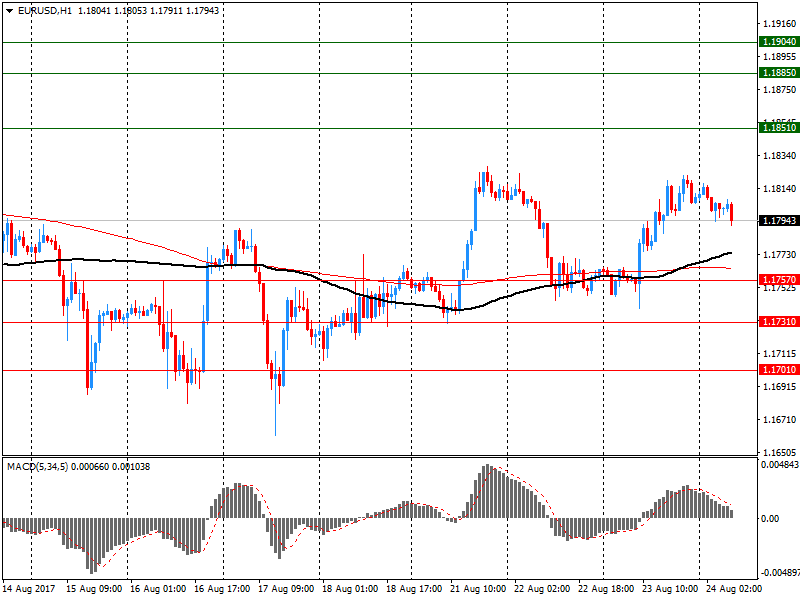Image resolution: width=800 pixels, height=600 pixels.
Task: Select the 15 Aug 09:00 time label
Action: pyautogui.click(x=94, y=589)
